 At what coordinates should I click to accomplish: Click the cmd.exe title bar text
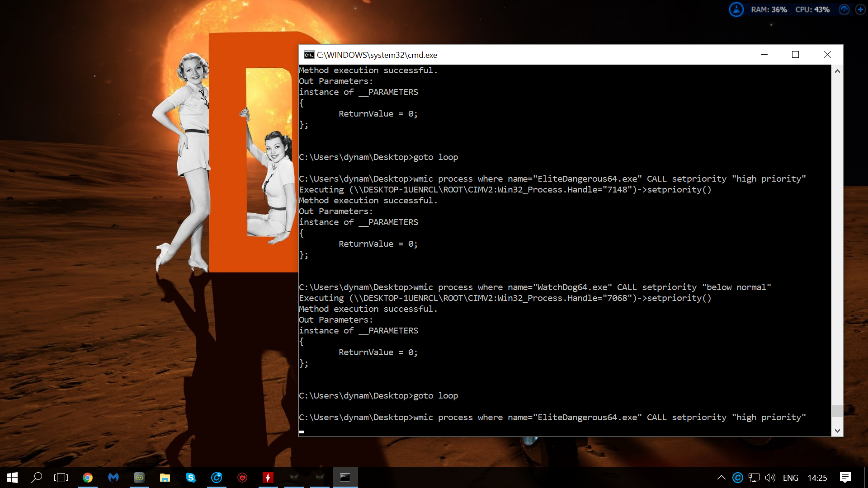377,55
